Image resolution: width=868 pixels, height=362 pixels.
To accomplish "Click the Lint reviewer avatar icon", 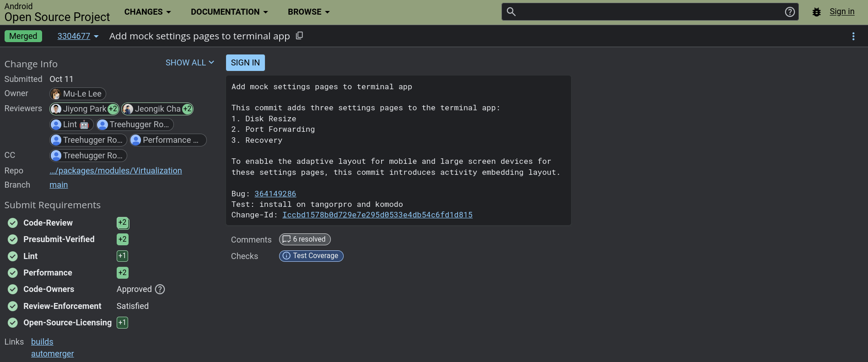I will [x=56, y=124].
